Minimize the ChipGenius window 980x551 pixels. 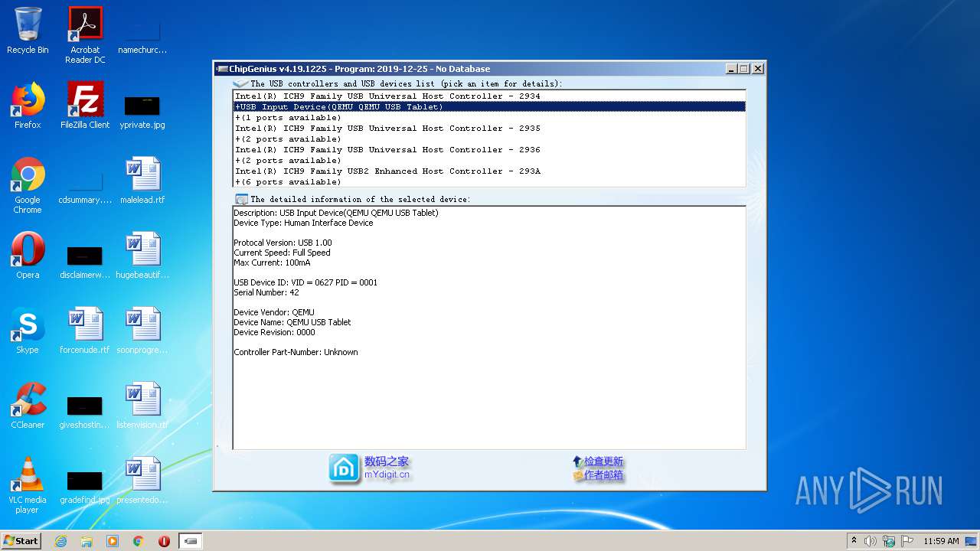click(731, 69)
